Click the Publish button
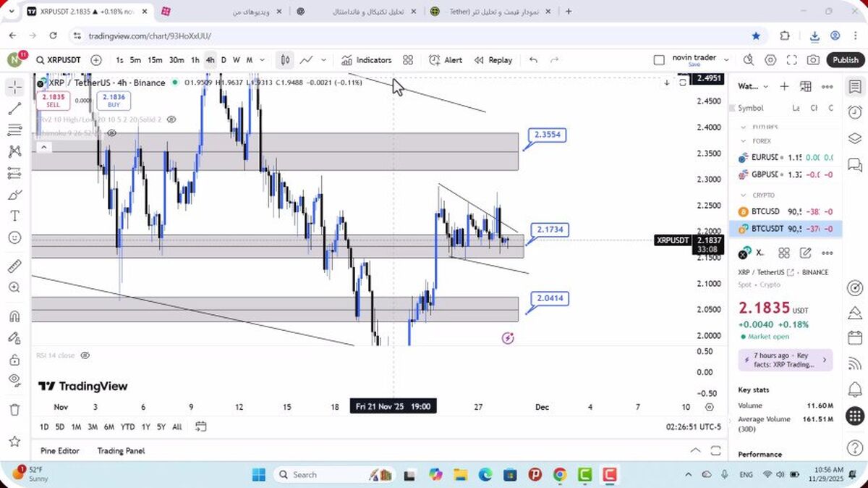This screenshot has height=488, width=868. [x=845, y=60]
